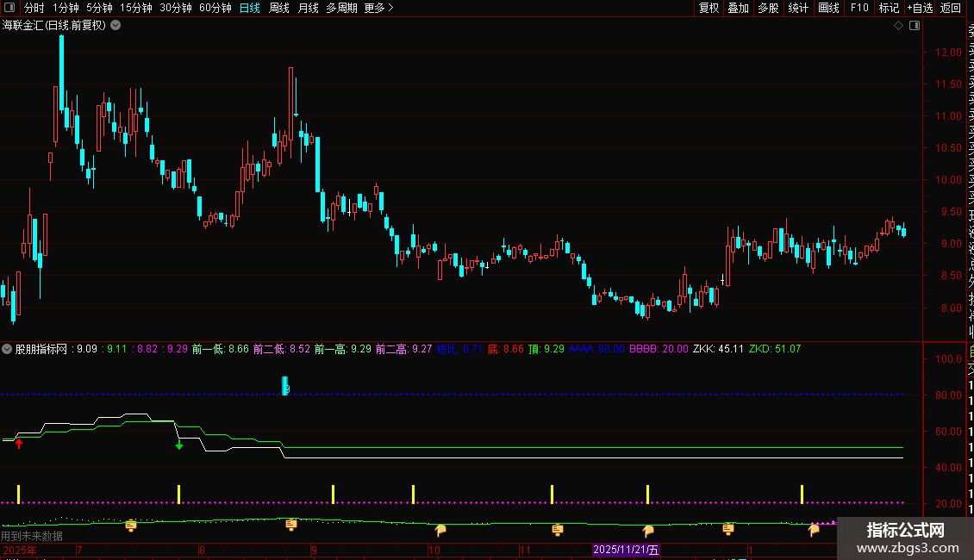Click the 80.00 indicator axis label

pos(948,395)
